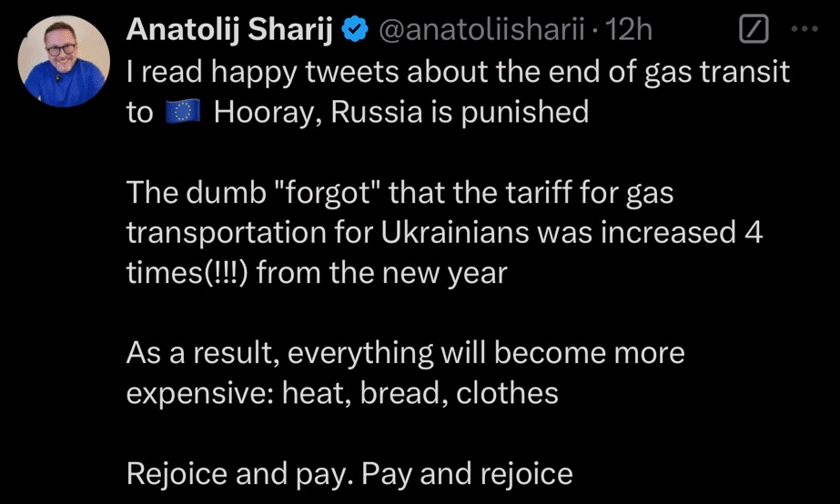The image size is (840, 504).
Task: Click the closing line "Rejoice and pay"
Action: point(349,473)
